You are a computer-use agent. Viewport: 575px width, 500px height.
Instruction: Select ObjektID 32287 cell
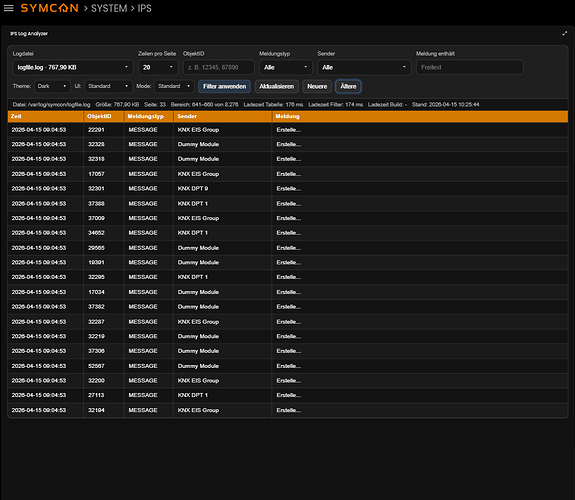click(104, 322)
